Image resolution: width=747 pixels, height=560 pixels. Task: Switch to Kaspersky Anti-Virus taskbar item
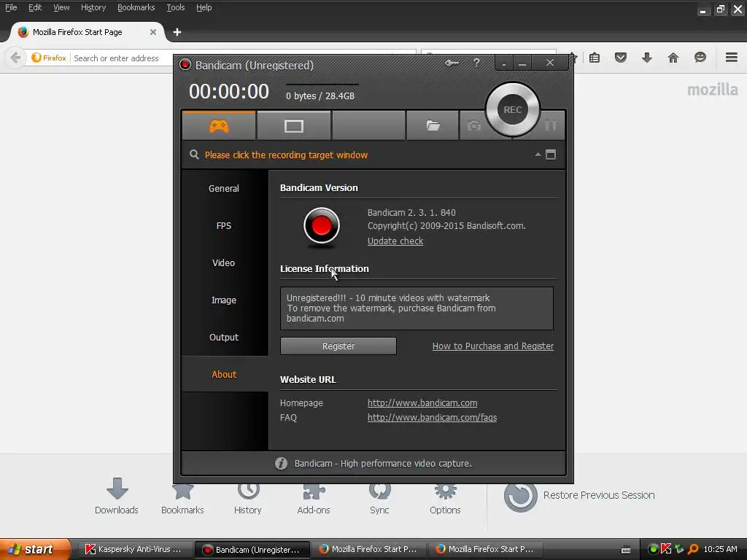pyautogui.click(x=134, y=550)
